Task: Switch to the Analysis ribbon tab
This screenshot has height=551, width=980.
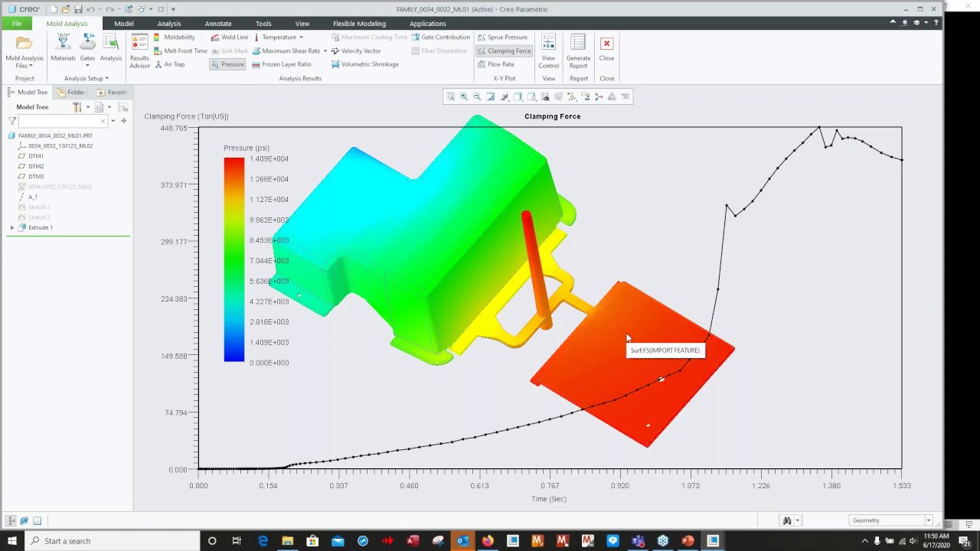Action: tap(169, 24)
